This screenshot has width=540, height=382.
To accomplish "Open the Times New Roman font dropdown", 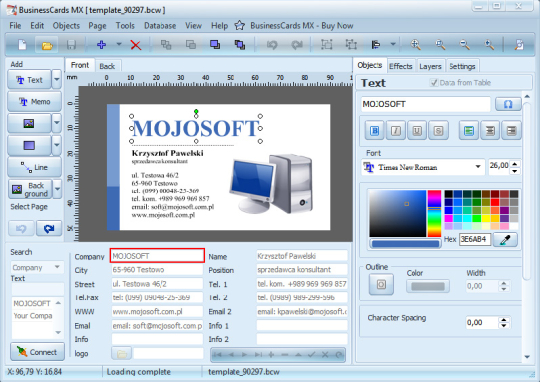I will (478, 167).
